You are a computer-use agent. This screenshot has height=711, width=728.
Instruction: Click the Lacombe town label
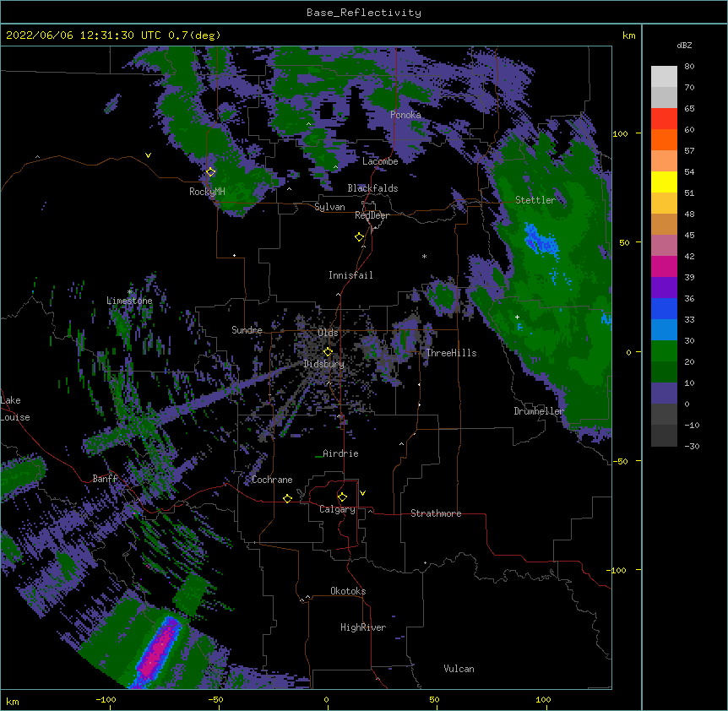[380, 161]
